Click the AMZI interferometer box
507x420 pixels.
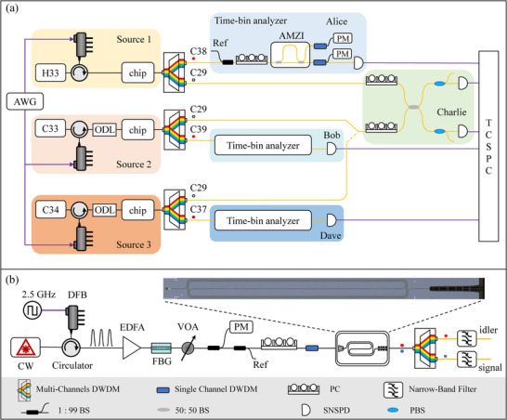[x=290, y=55]
